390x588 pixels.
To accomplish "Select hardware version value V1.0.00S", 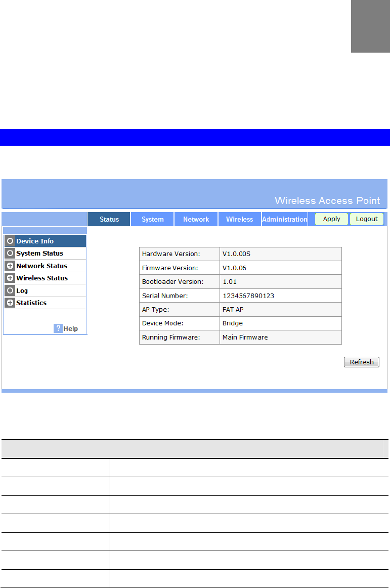I will 236,254.
